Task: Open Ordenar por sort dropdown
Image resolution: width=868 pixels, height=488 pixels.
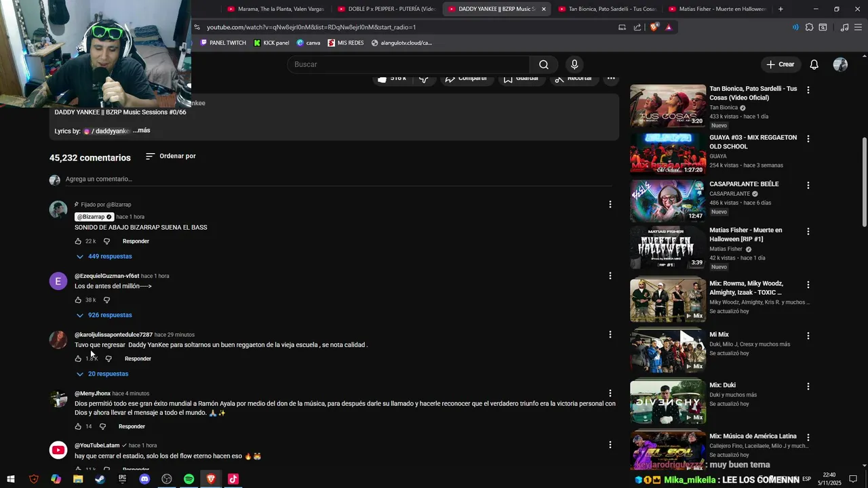Action: tap(171, 156)
